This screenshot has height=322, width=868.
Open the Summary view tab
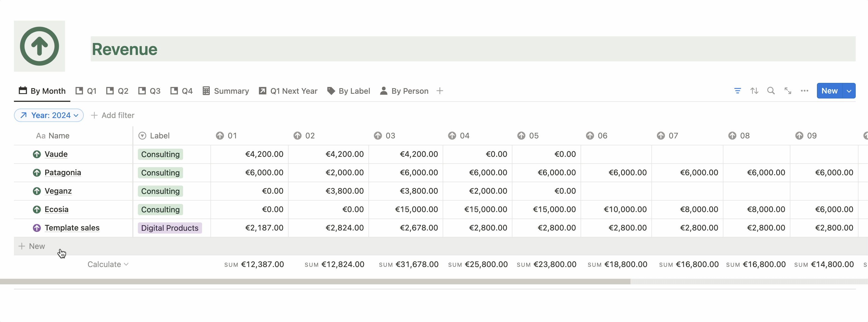click(x=226, y=91)
